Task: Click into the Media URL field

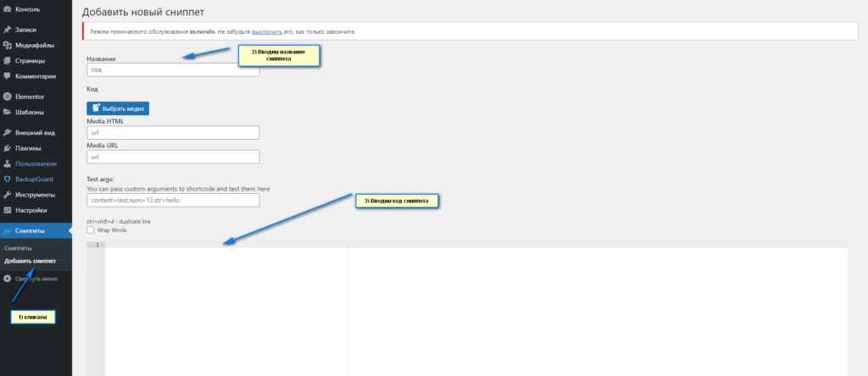Action: (173, 157)
